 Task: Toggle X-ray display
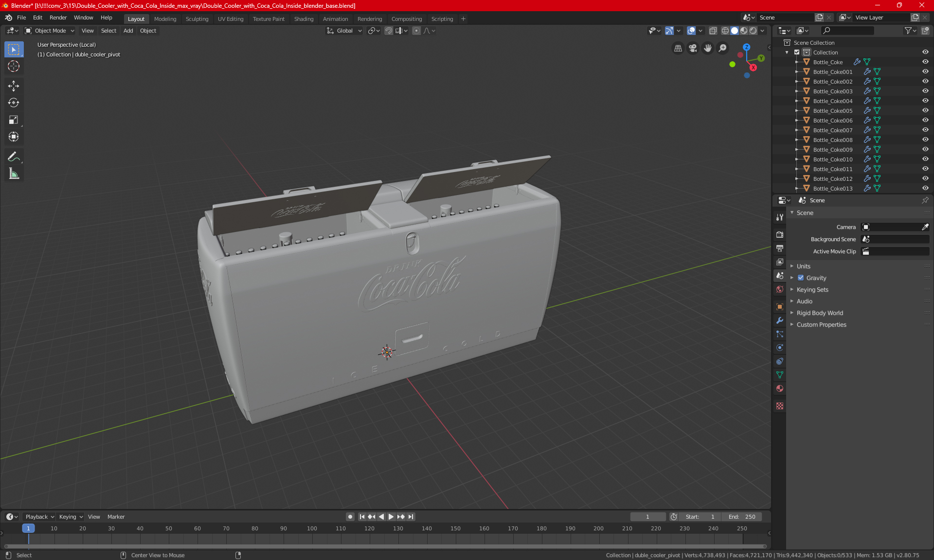[x=713, y=31]
